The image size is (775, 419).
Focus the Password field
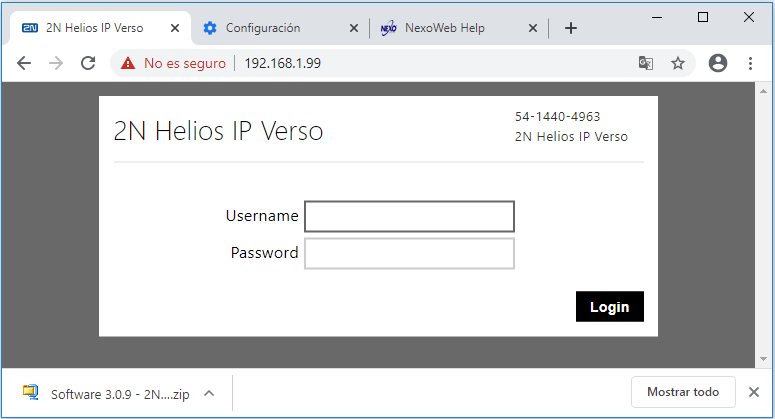(x=409, y=253)
